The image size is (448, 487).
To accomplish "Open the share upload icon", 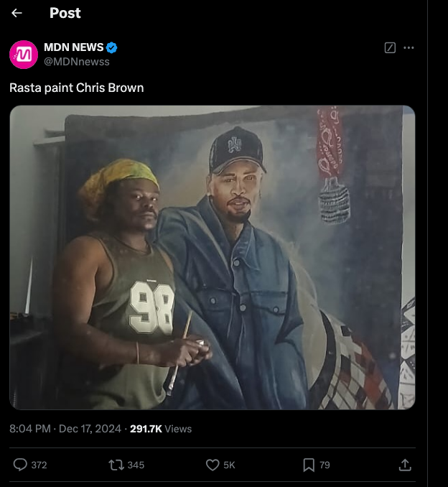I will tap(405, 465).
